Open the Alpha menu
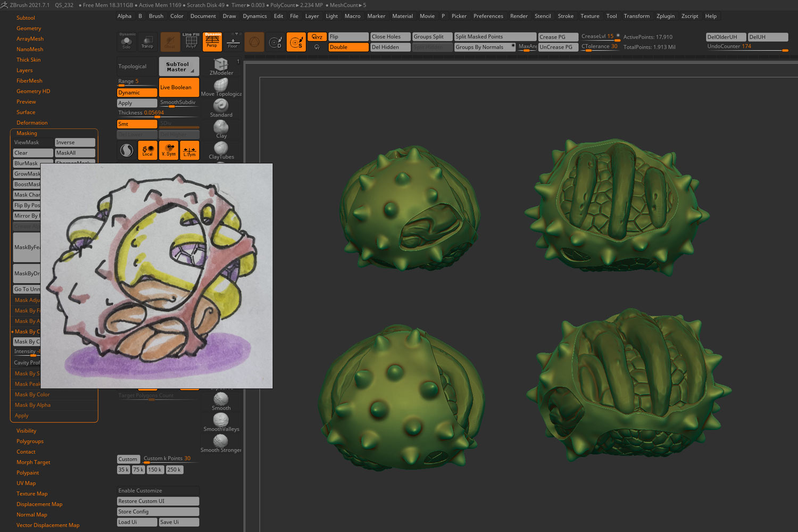Viewport: 798px width, 532px height. 124,16
